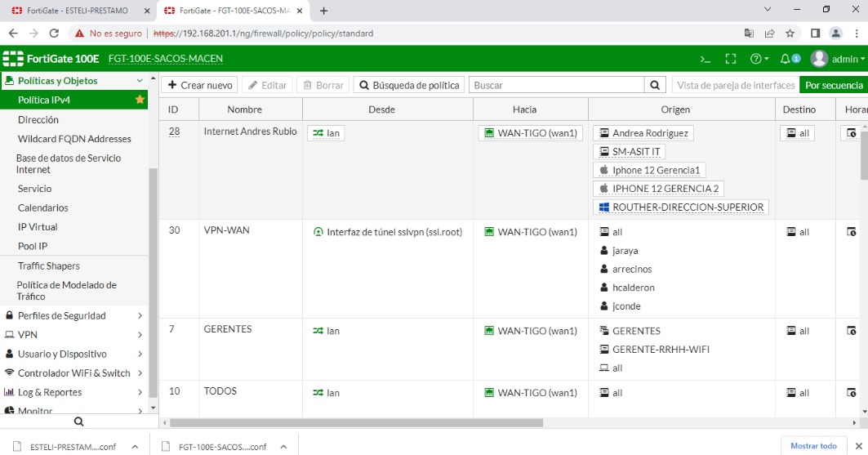Click the 'Crear nuevo' button
This screenshot has width=868, height=455.
point(199,85)
